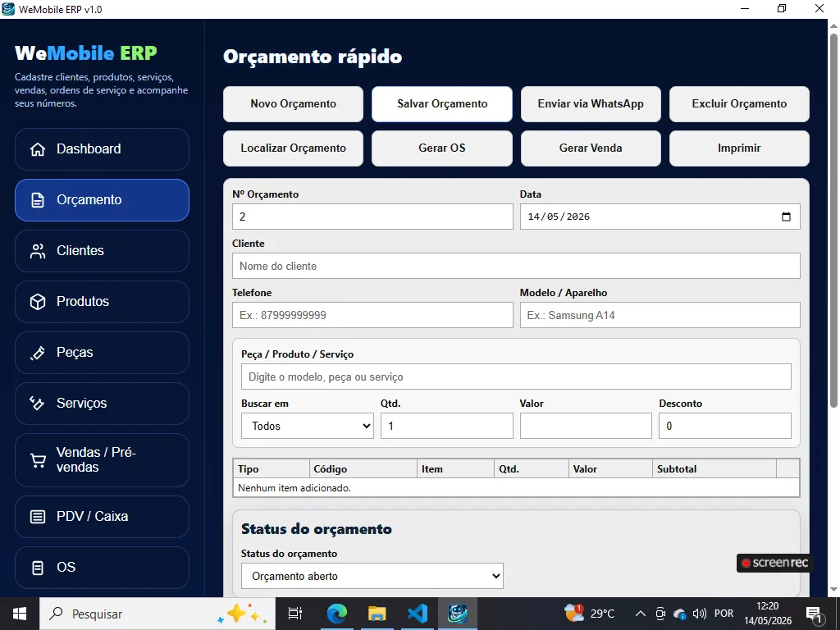
Task: Click the Modelo / Aparelho field
Action: pyautogui.click(x=660, y=315)
